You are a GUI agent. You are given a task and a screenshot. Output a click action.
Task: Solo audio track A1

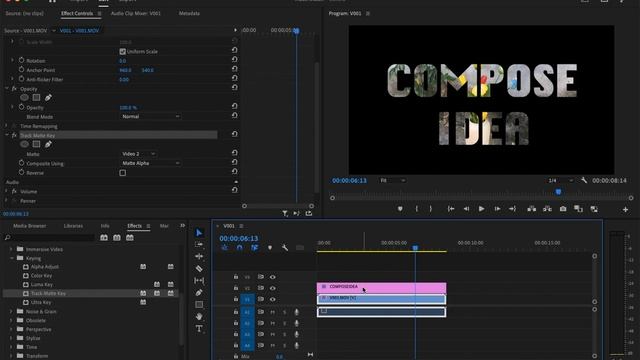[x=284, y=312]
